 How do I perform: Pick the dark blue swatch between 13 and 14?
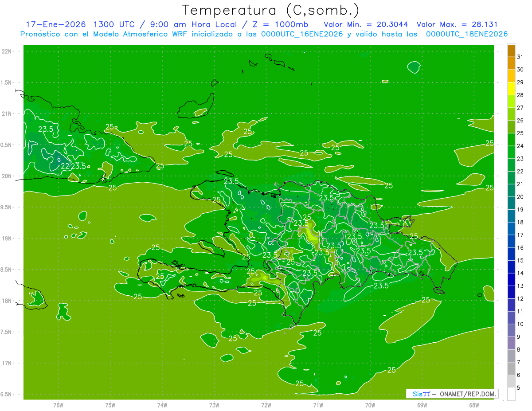coord(511,279)
